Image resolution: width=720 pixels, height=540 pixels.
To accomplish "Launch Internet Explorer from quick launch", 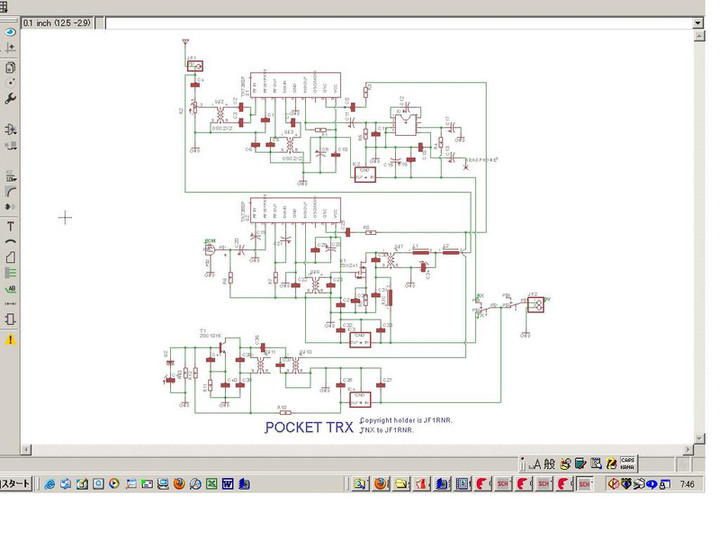I will (x=49, y=484).
